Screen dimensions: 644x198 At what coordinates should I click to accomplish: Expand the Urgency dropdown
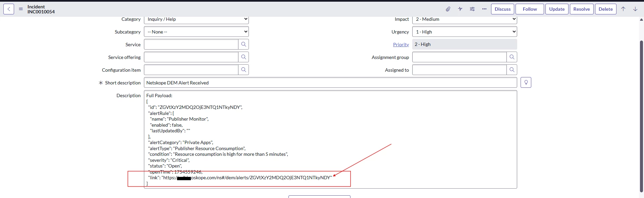pyautogui.click(x=465, y=32)
